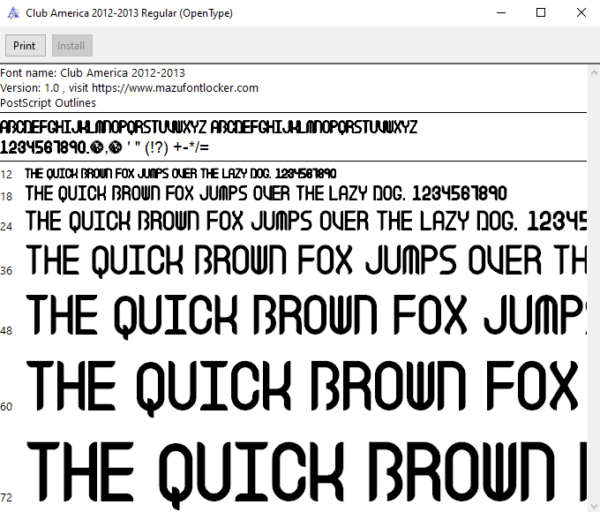
Task: Close the Club America font window
Action: click(581, 13)
